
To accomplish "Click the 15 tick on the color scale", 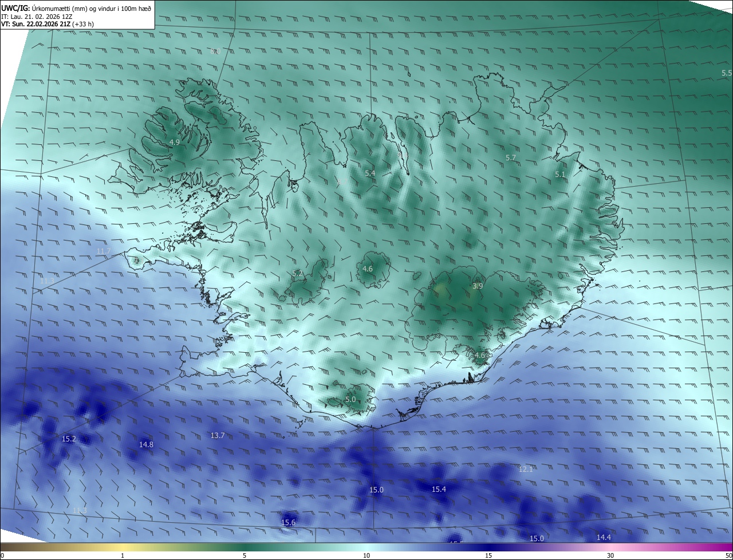I will (488, 556).
